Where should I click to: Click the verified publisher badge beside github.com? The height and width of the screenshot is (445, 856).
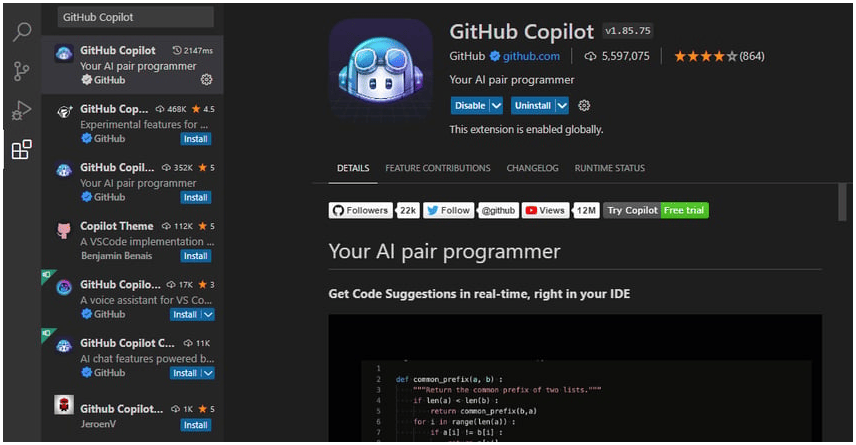pos(495,56)
